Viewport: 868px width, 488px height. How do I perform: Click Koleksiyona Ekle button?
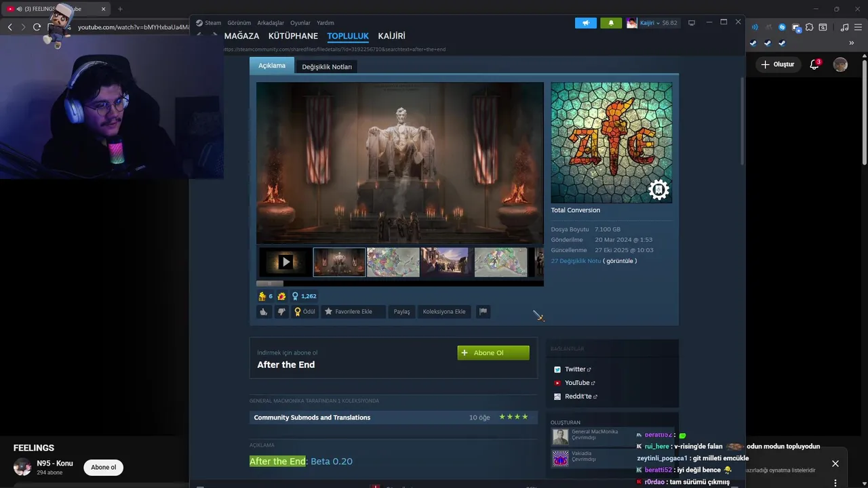pos(444,312)
